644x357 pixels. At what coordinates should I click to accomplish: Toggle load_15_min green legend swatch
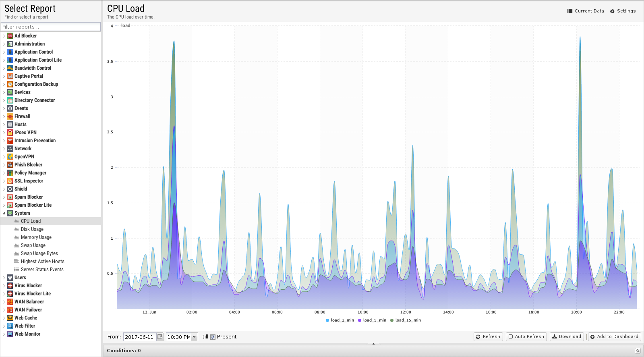pyautogui.click(x=392, y=320)
